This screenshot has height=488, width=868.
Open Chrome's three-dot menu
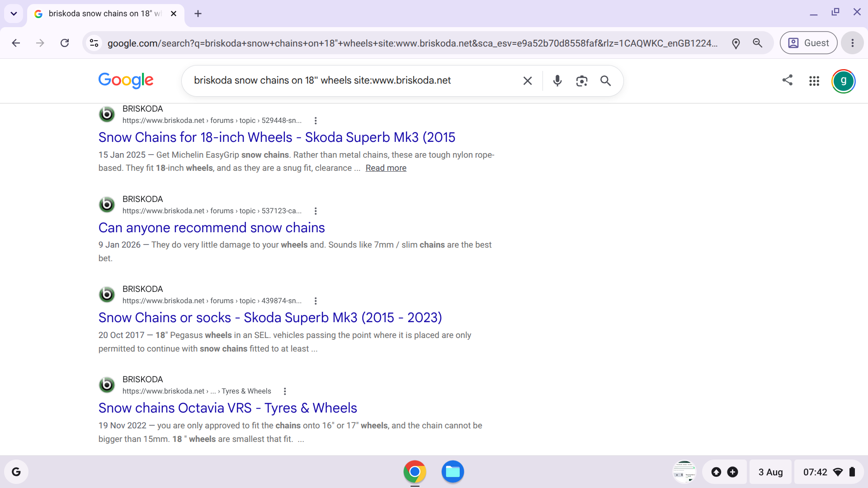point(853,43)
